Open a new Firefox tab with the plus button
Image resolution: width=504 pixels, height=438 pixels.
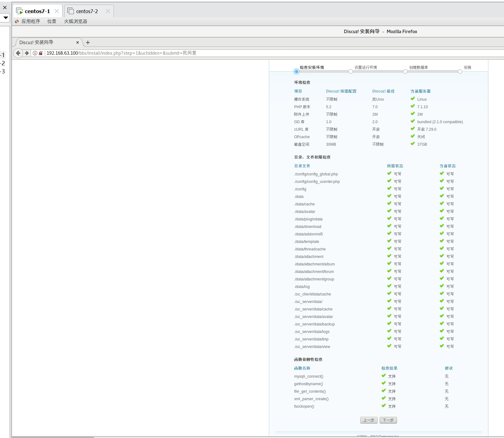(x=88, y=43)
